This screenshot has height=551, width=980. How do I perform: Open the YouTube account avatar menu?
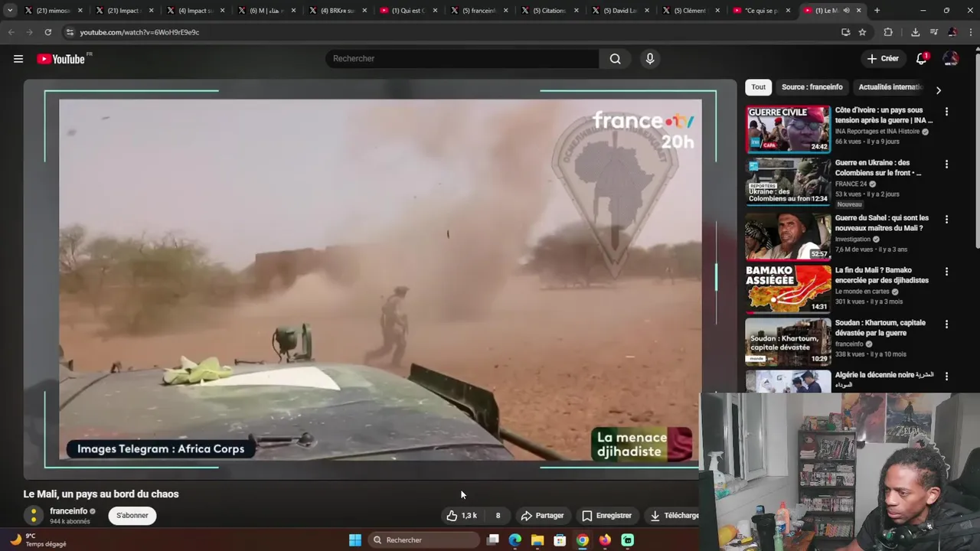pos(950,59)
